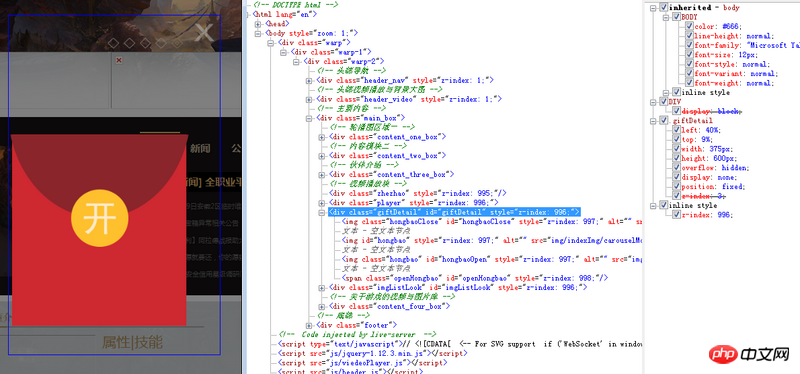The image size is (800, 374).
Task: Click the 属性|技能 heading on page
Action: click(x=132, y=342)
